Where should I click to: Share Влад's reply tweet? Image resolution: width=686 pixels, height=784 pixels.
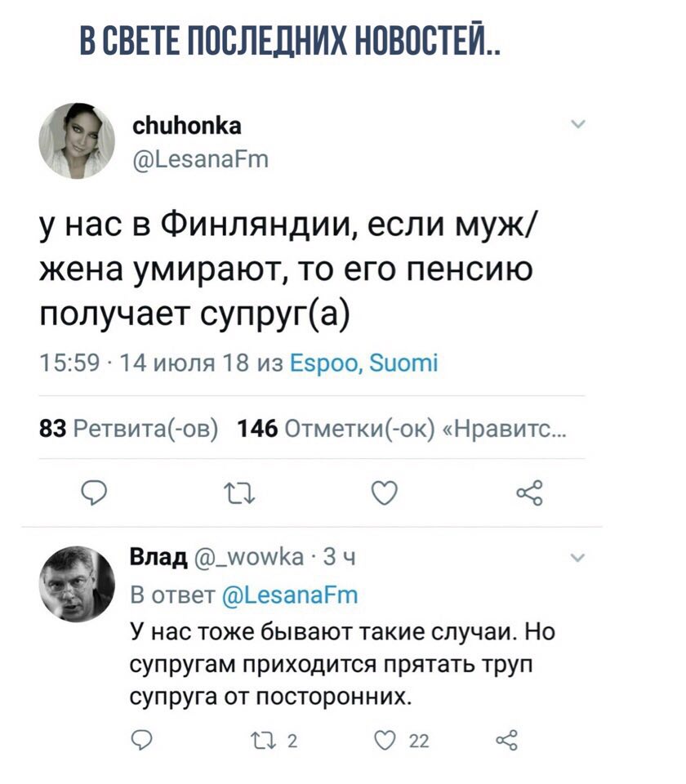507,739
